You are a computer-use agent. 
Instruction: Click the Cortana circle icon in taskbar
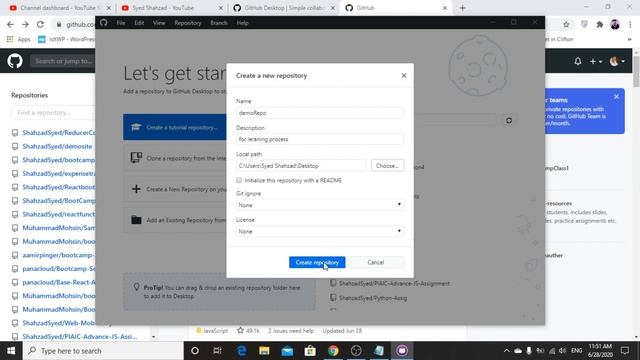pos(195,351)
